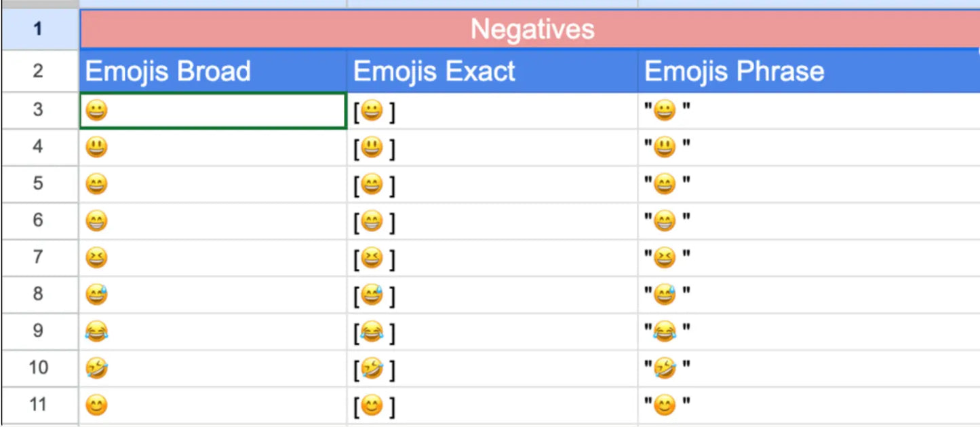The height and width of the screenshot is (427, 980).
Task: Select row 1 header number
Action: coord(39,29)
